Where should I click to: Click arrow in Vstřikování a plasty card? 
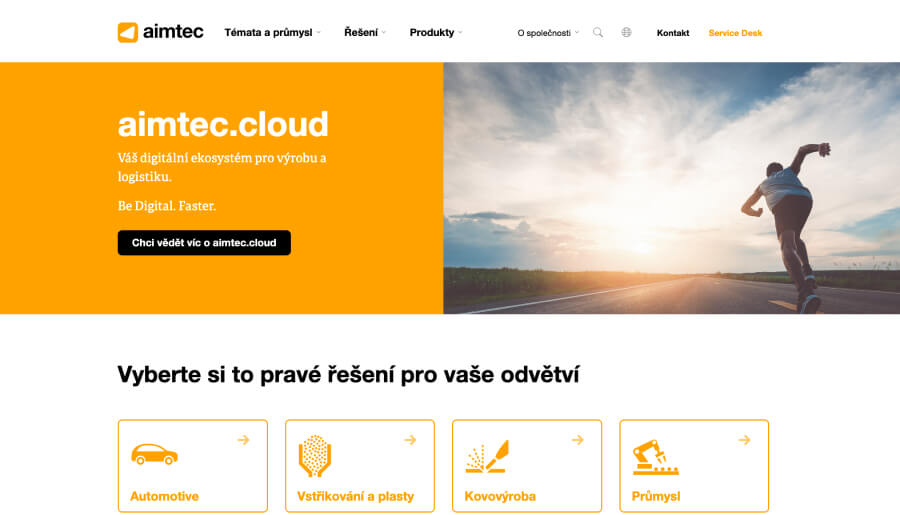point(410,440)
